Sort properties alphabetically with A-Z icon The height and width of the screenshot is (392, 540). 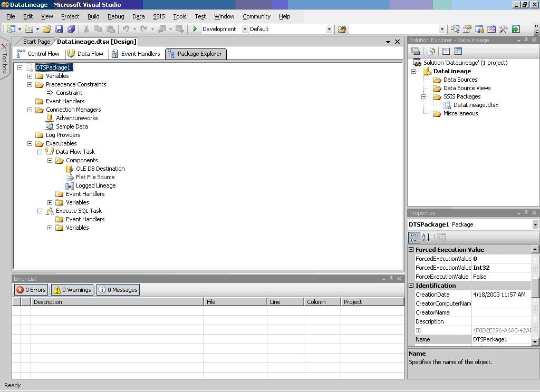pos(426,237)
